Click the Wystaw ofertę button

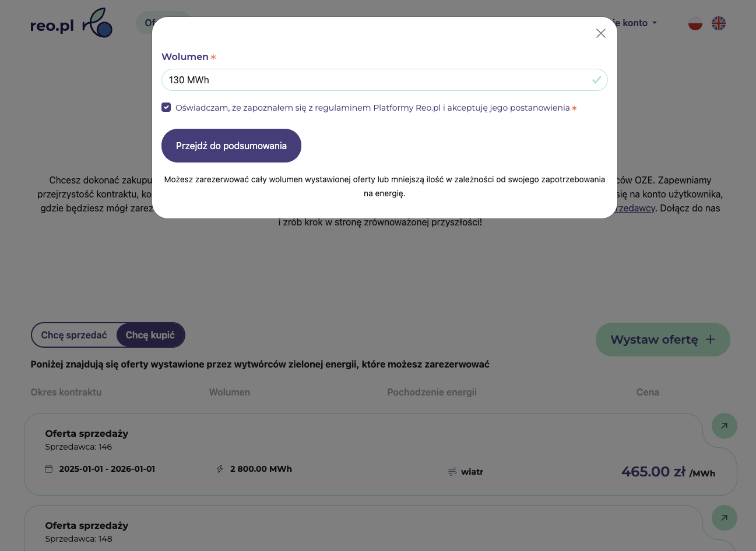(662, 340)
